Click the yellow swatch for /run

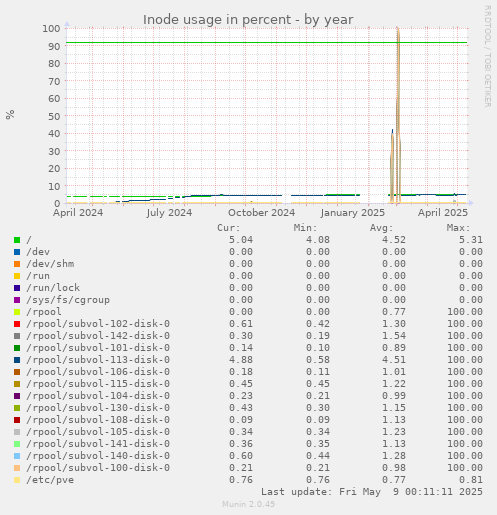point(17,276)
